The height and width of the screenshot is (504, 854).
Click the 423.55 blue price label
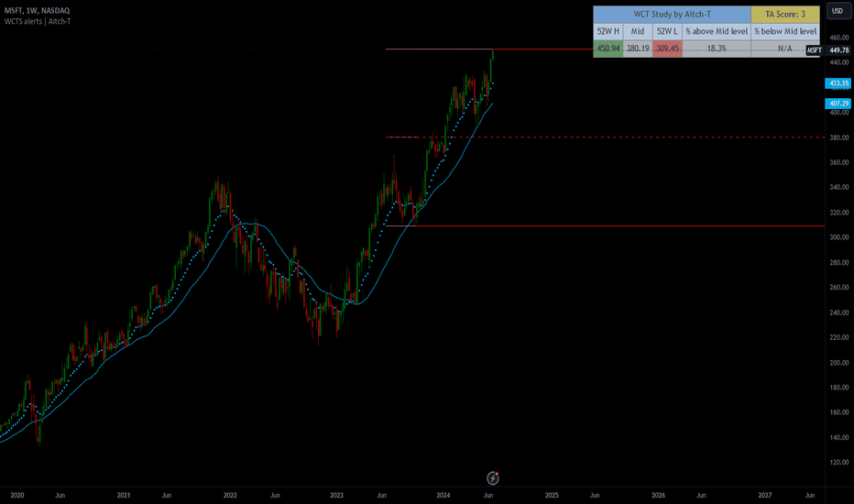click(x=838, y=83)
